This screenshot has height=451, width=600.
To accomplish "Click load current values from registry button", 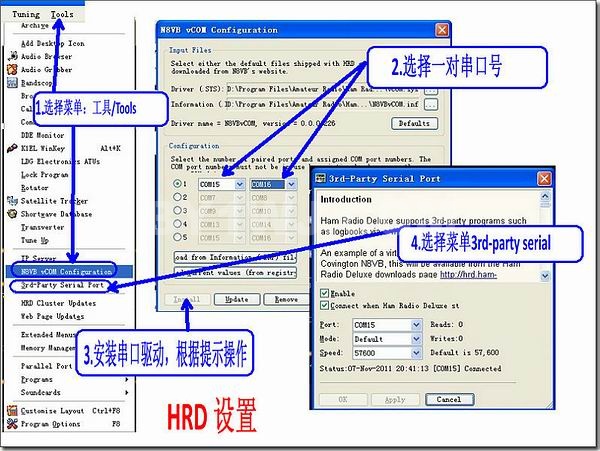I will click(235, 272).
